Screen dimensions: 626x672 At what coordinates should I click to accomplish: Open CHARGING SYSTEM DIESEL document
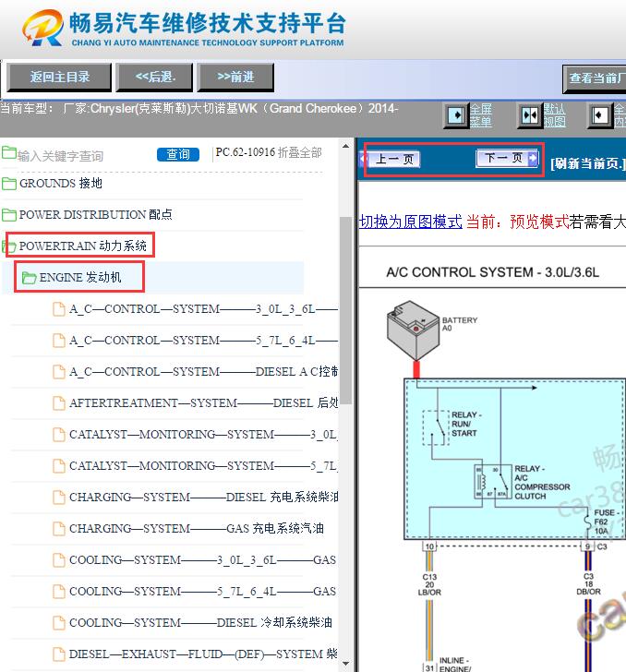(x=203, y=497)
